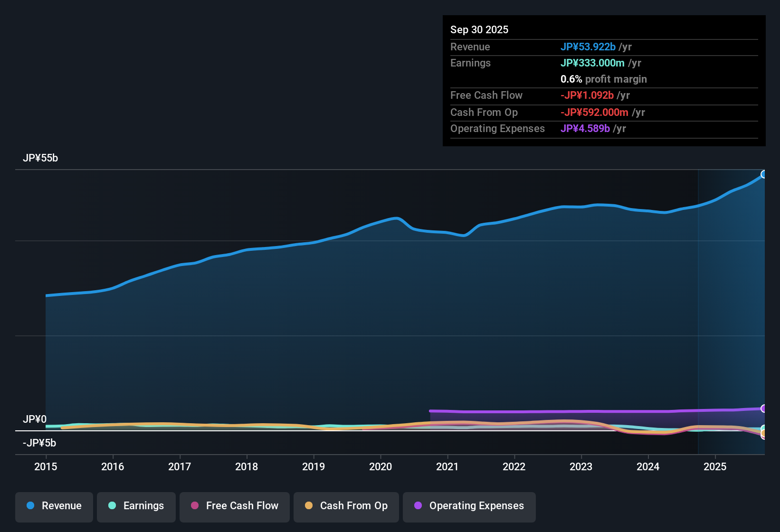
Task: Click the -JP¥1.092b Free Cash Flow value
Action: 588,95
